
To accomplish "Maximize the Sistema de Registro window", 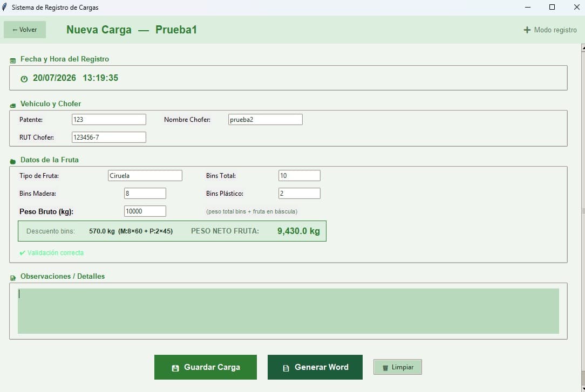I will click(552, 8).
